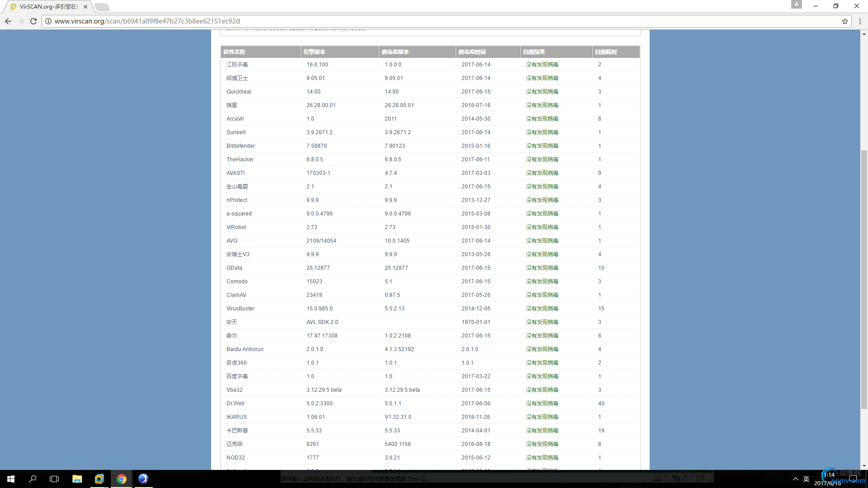Close the VirSCAN.org tab
The image size is (868, 488).
(x=85, y=7)
